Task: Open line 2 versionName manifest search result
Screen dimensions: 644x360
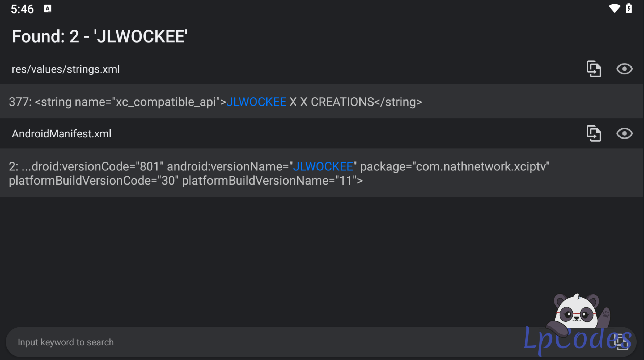Action: pos(321,173)
